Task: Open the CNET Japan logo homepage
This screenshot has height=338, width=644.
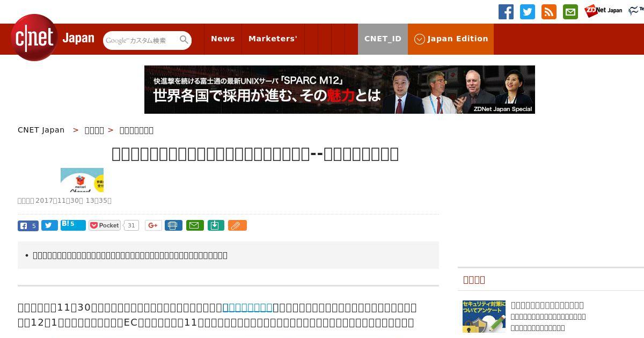Action: coord(53,38)
